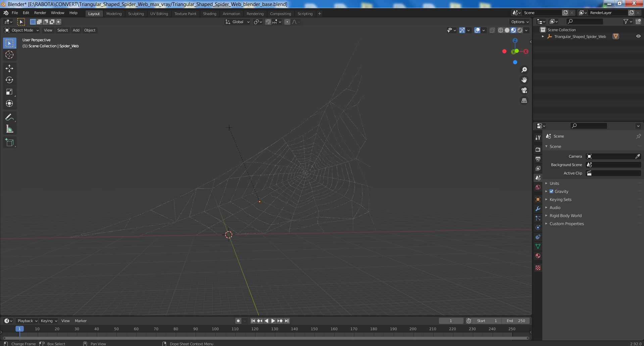
Task: Switch to wireframe viewport shading
Action: (x=501, y=30)
